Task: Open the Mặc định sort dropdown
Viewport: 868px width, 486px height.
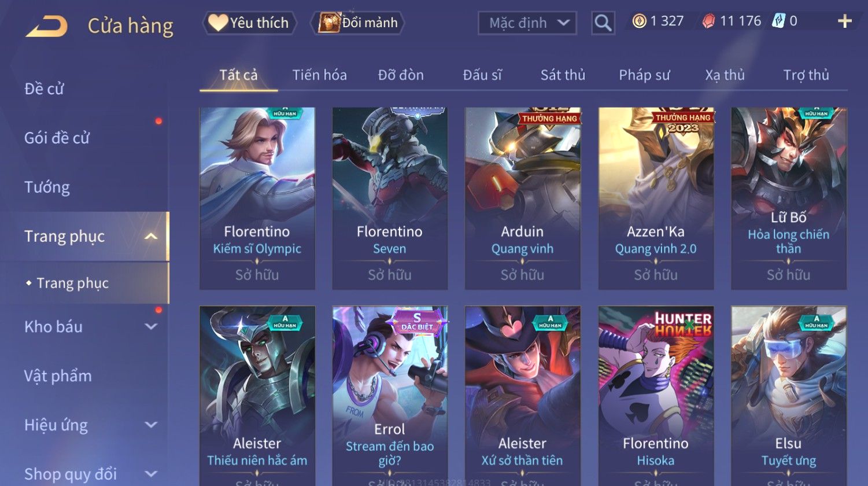Action: pyautogui.click(x=527, y=23)
